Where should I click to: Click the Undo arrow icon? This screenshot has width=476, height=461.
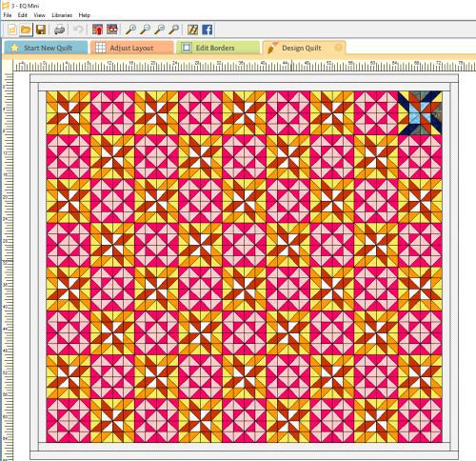click(x=78, y=30)
